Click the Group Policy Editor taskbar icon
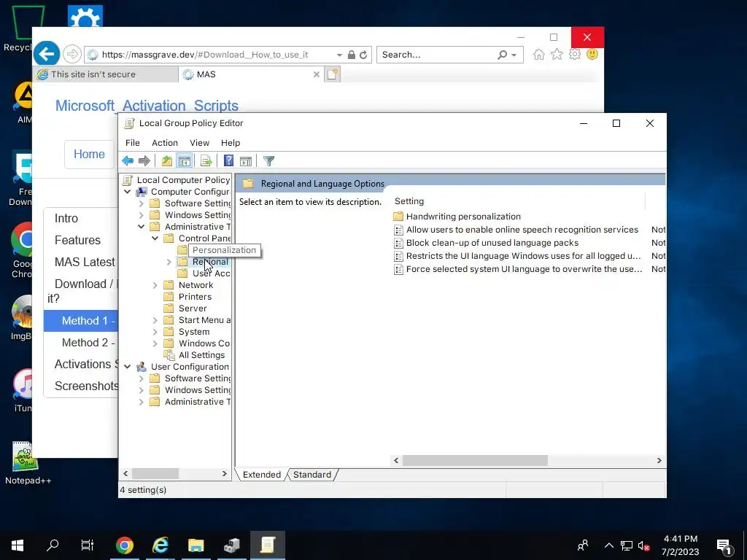 [268, 545]
